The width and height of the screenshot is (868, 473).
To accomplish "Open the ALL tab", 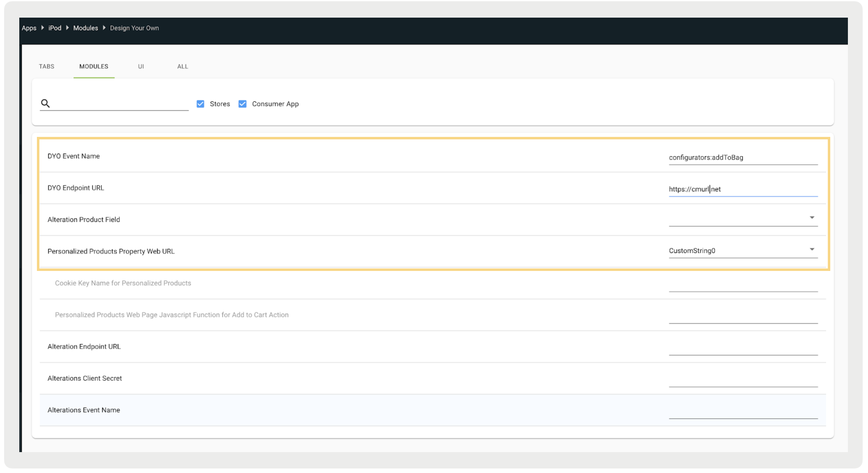I will (183, 66).
